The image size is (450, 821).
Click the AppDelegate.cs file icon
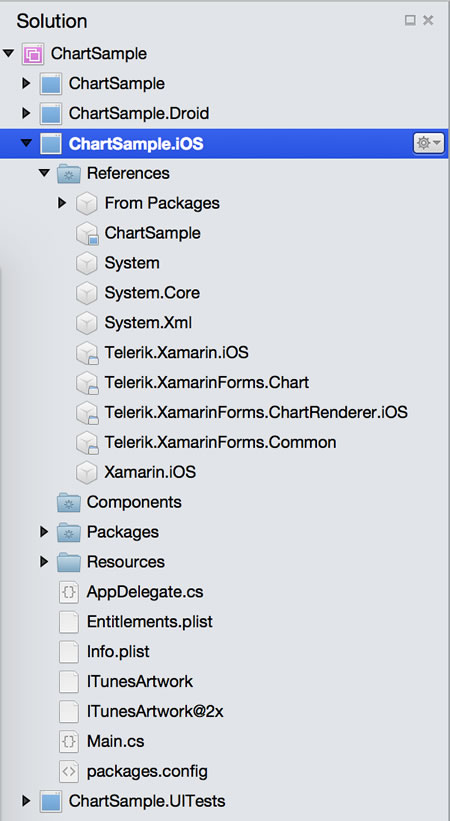69,592
